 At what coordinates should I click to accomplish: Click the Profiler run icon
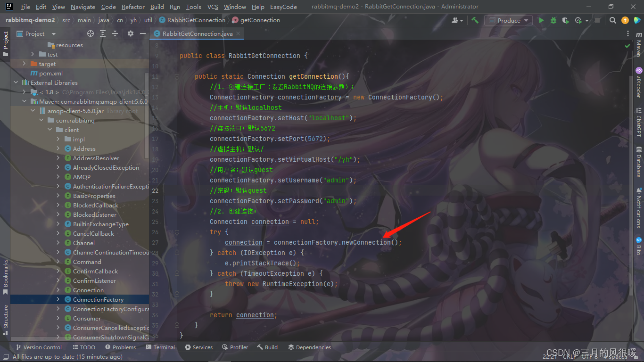[578, 20]
